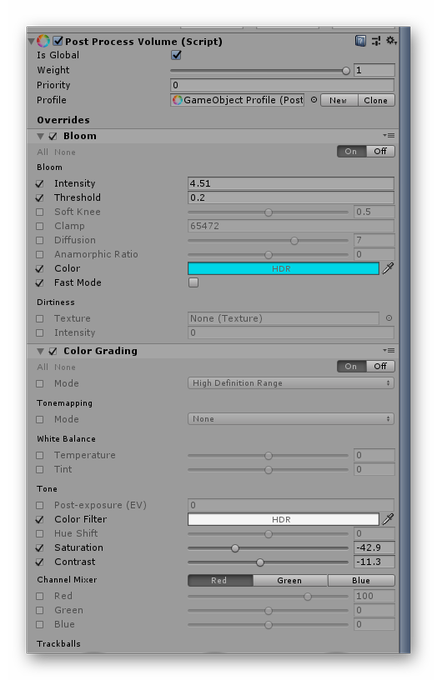This screenshot has height=680, width=437.
Task: Open the component settings gear menu
Action: click(391, 40)
